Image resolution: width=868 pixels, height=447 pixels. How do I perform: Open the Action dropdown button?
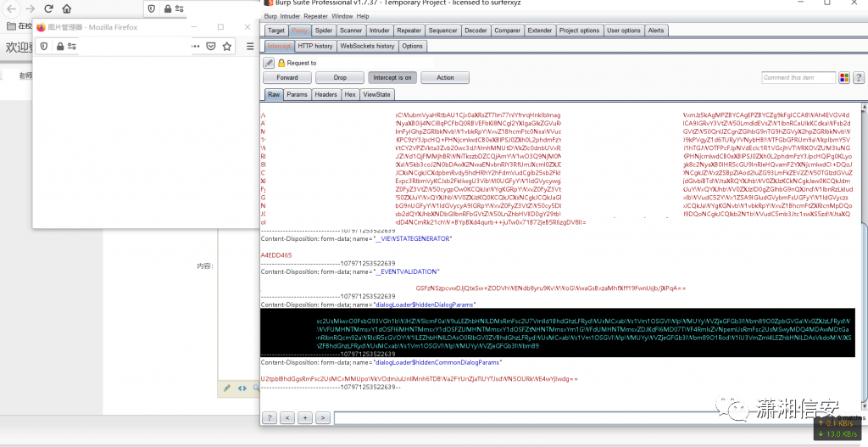(445, 77)
